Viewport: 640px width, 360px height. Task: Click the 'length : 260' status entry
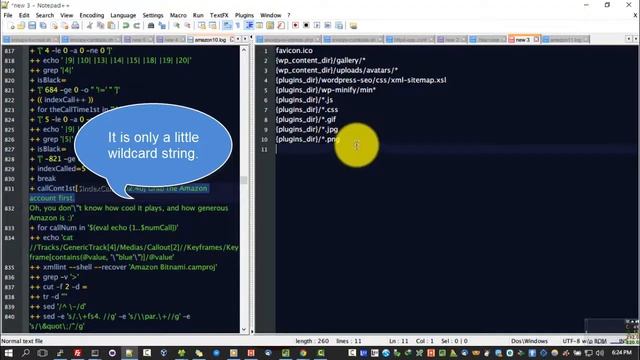[312, 341]
